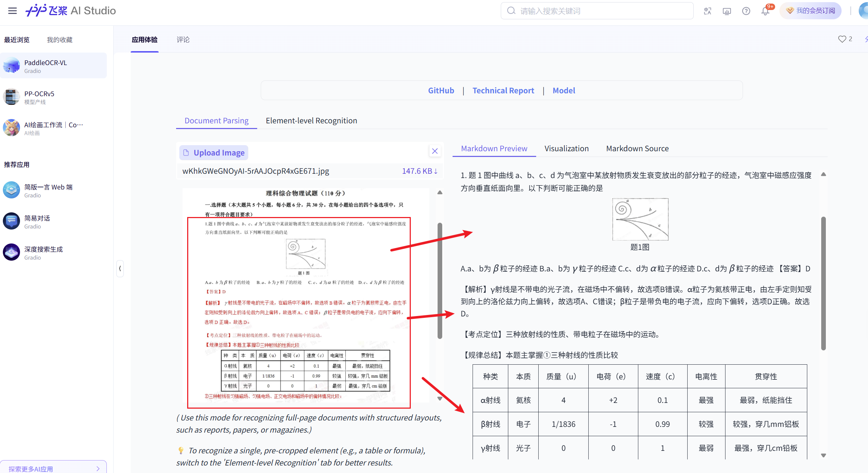Click the markdown preview scrollbar thumb
The width and height of the screenshot is (868, 473).
coord(823,282)
